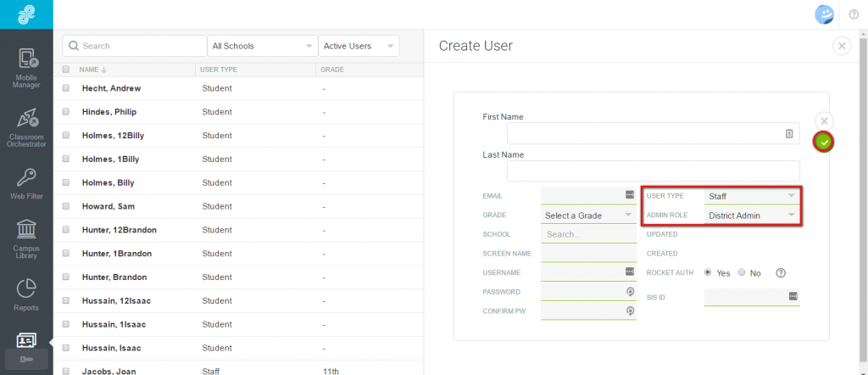Image resolution: width=868 pixels, height=375 pixels.
Task: Sort by the NAME column header
Action: pyautogui.click(x=92, y=70)
